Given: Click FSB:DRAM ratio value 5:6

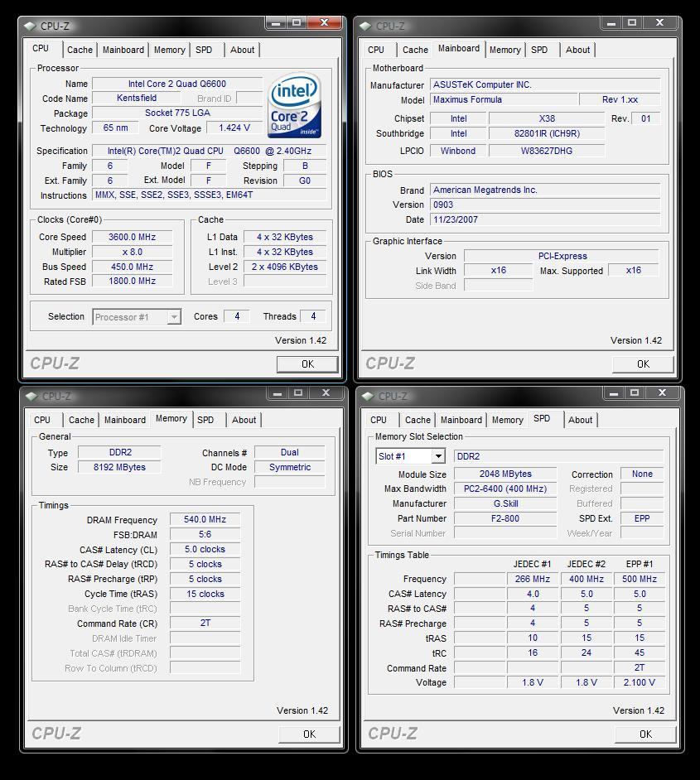Looking at the screenshot, I should (x=205, y=534).
